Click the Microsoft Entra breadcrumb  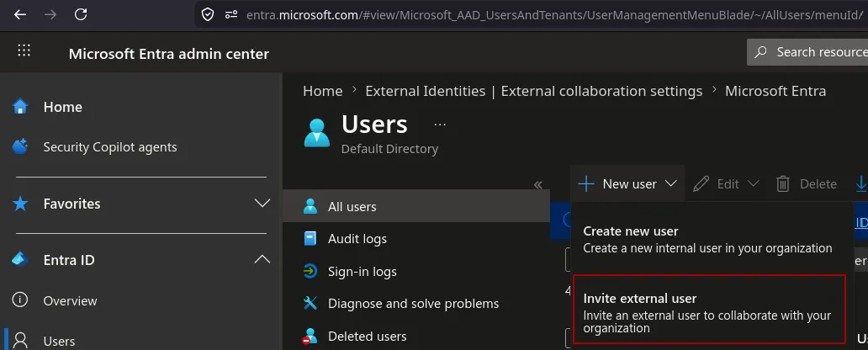coord(775,91)
